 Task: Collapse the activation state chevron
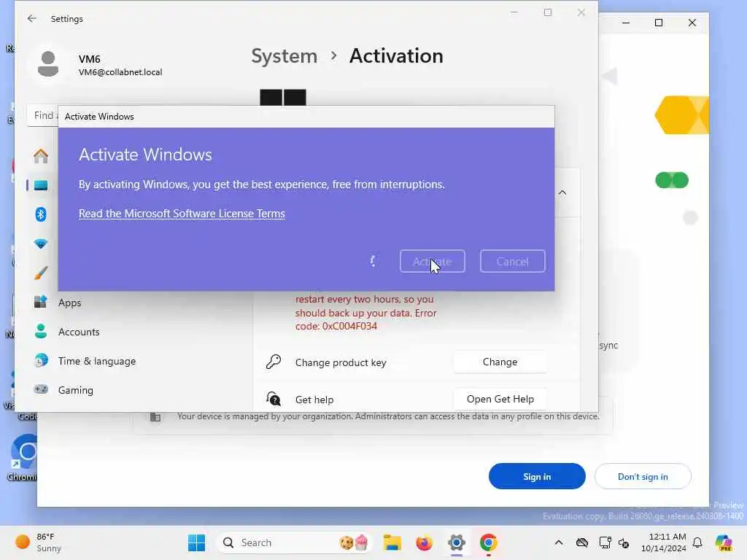coord(562,192)
